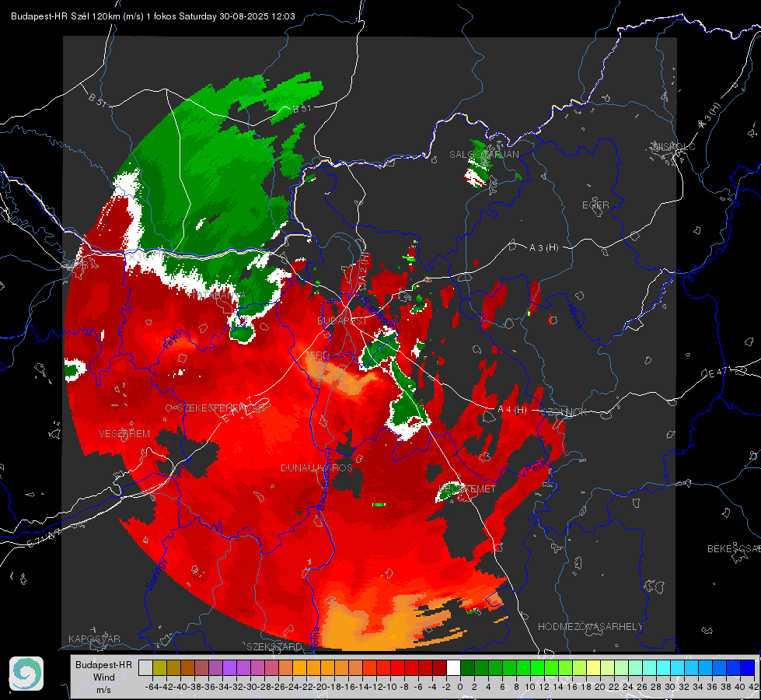Select the dark green swatch between 0 and 2
This screenshot has height=700, width=761.
(467, 667)
